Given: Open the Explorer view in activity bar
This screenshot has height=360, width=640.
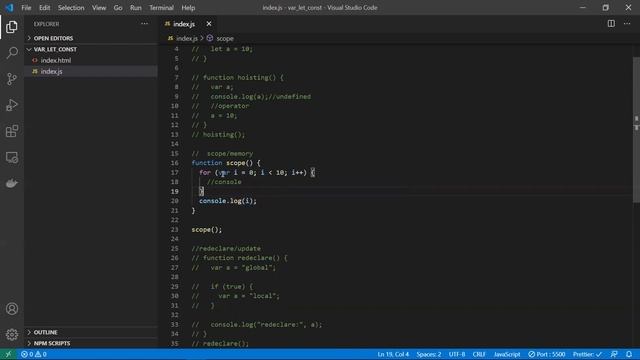Looking at the screenshot, I should [12, 27].
